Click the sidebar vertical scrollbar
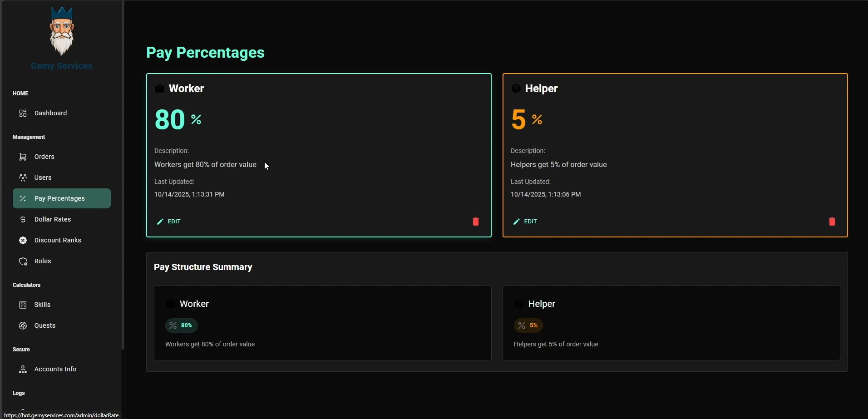This screenshot has width=868, height=419. (123, 175)
